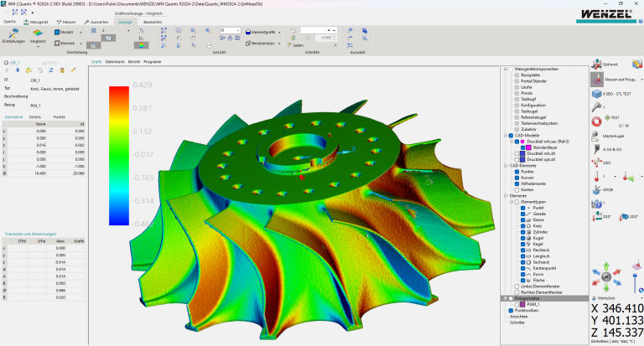This screenshot has height=346, width=644.
Task: Uncheck the Punktwolken checkbox
Action: pyautogui.click(x=511, y=310)
